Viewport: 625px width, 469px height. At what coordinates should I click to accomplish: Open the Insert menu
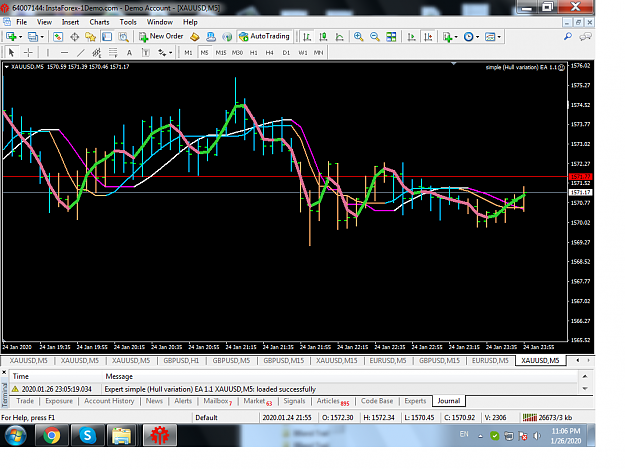[70, 22]
